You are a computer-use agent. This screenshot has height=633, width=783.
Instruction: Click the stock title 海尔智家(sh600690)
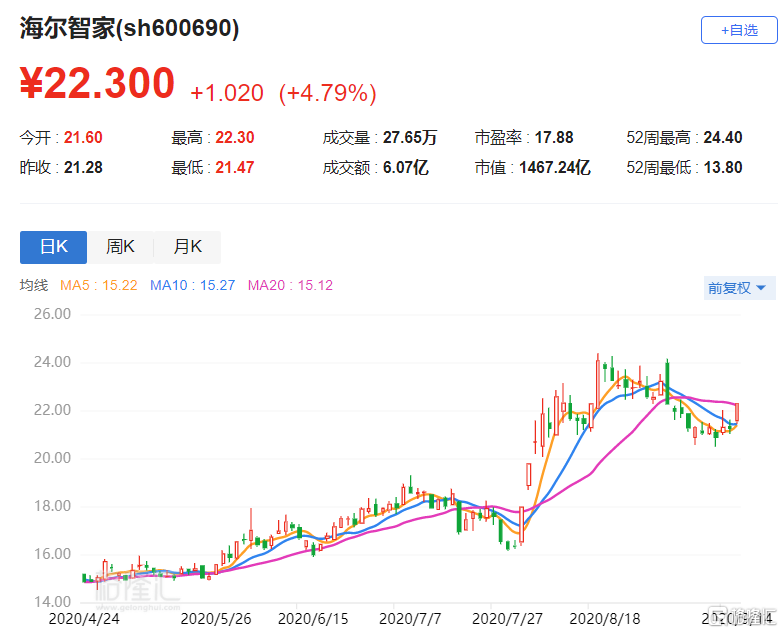(x=129, y=28)
